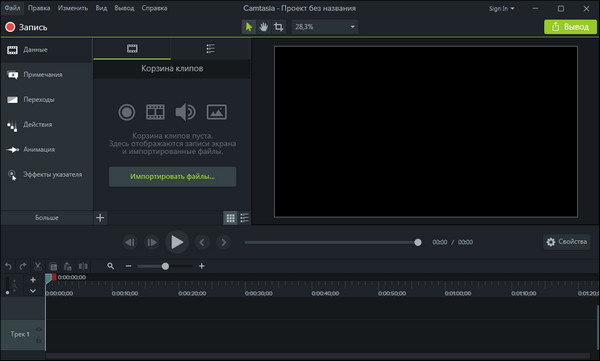Toggle Трек 1 visibility eye icon
The image size is (600, 361).
tap(39, 329)
